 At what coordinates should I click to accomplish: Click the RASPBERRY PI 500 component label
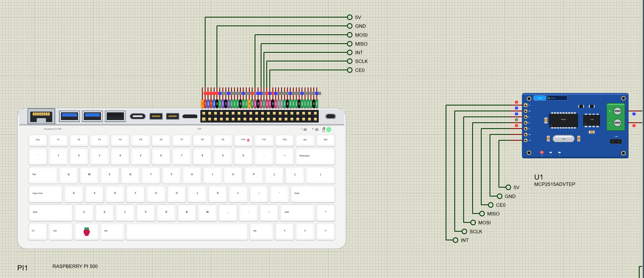pyautogui.click(x=75, y=266)
